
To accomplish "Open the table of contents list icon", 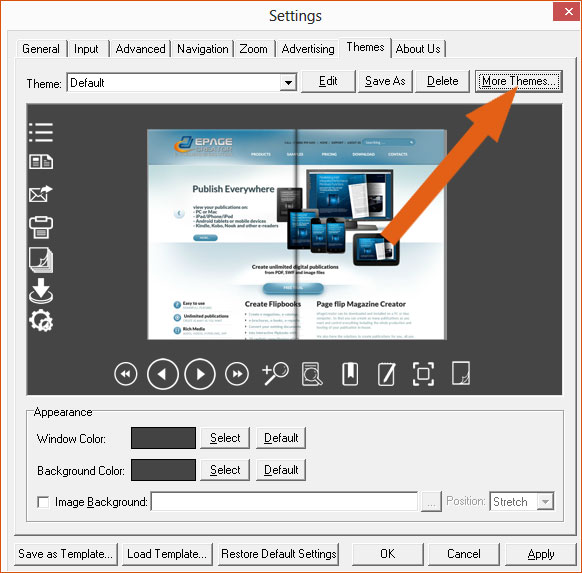I will [41, 132].
